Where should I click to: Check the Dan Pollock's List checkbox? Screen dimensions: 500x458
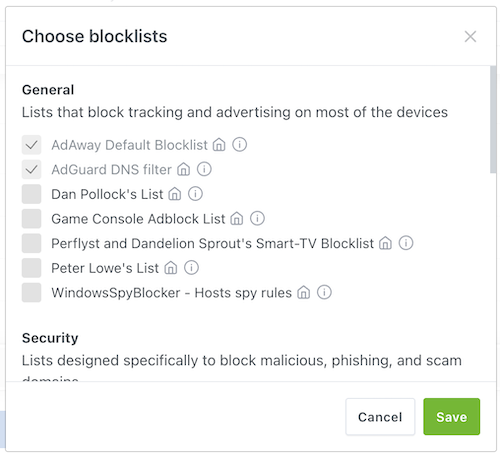tap(31, 194)
